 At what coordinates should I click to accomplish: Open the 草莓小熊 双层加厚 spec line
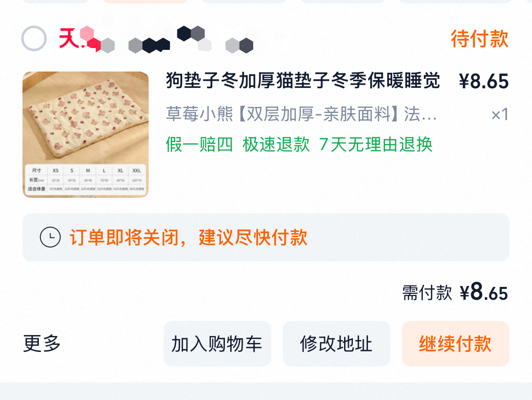pyautogui.click(x=301, y=114)
